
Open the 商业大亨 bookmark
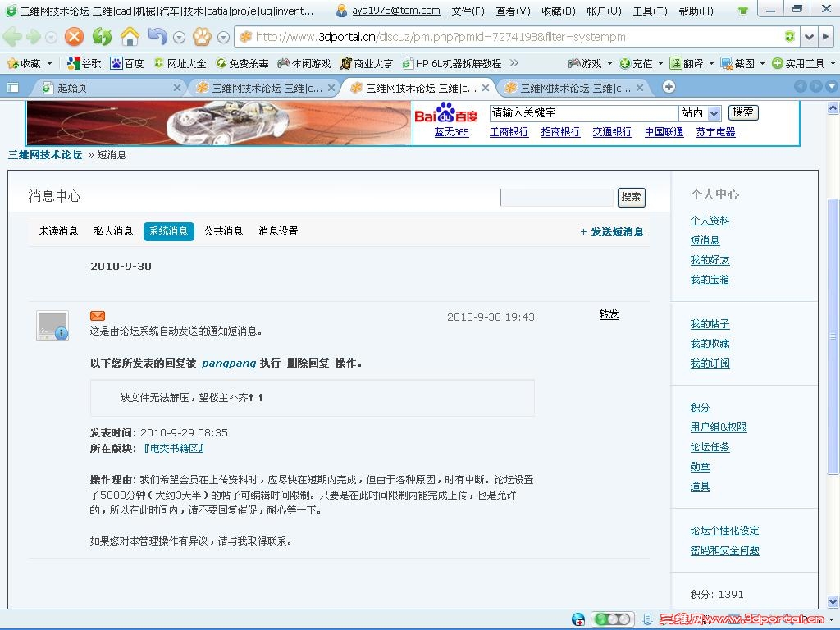pos(367,64)
